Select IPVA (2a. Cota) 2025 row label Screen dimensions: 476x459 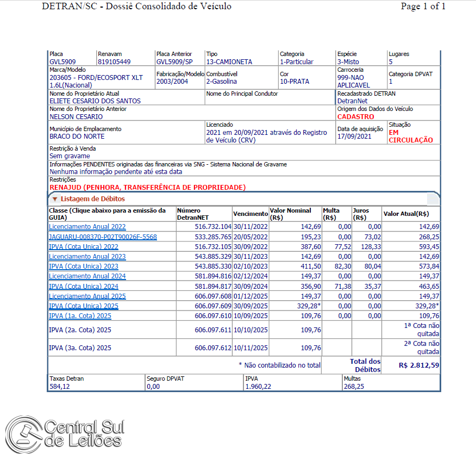pyautogui.click(x=80, y=330)
